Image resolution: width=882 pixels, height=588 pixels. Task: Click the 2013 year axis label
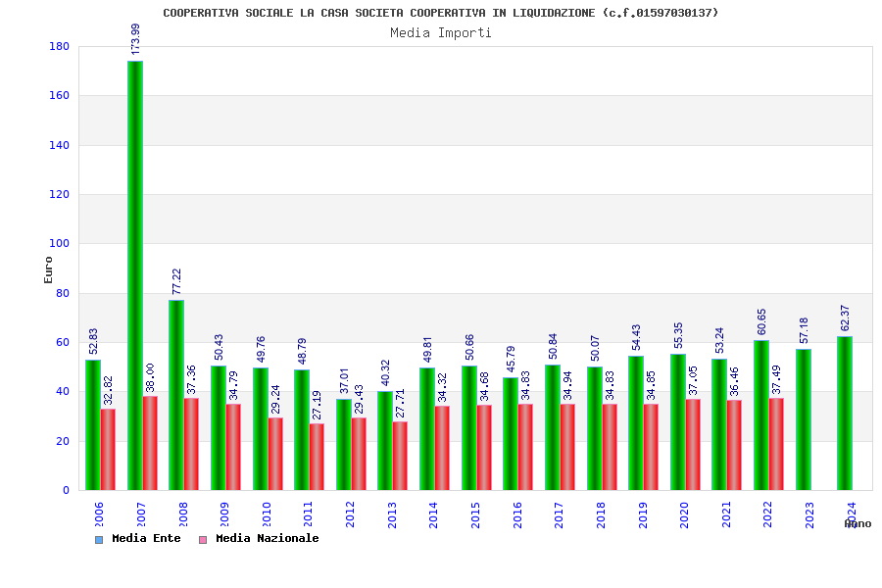(392, 514)
